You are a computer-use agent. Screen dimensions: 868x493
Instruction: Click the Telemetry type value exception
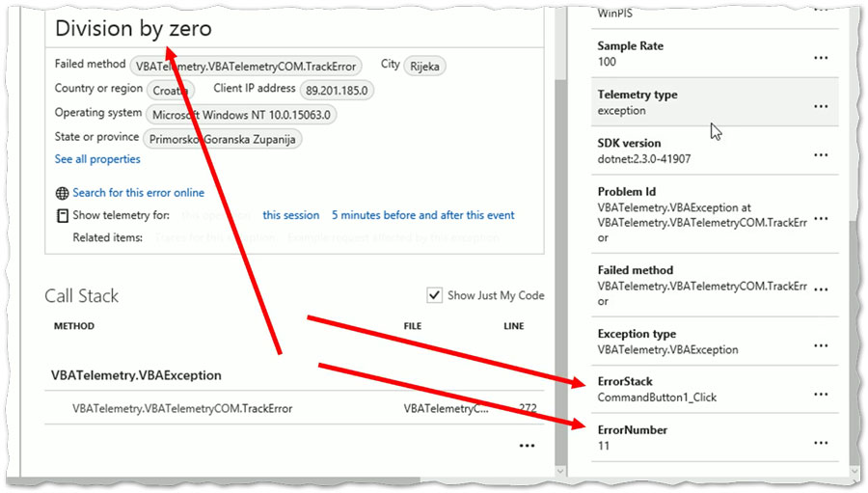coord(622,111)
